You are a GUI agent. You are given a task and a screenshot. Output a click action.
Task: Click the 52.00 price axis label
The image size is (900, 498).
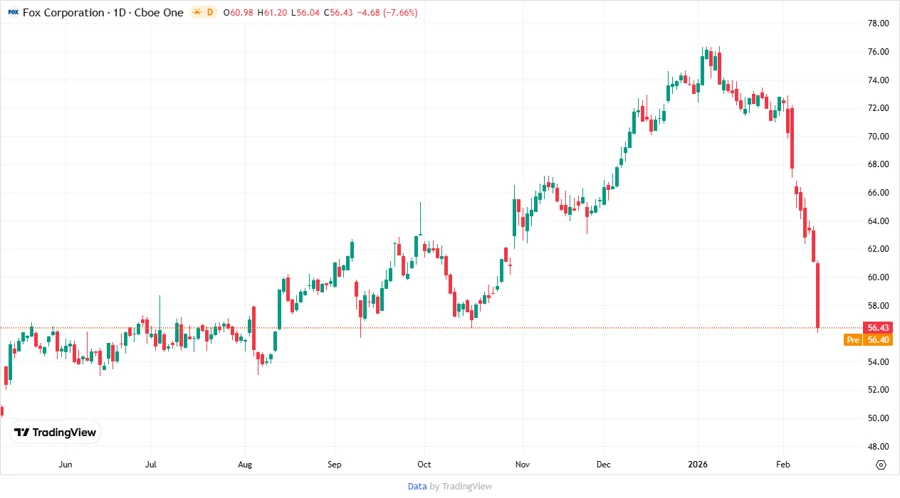(x=878, y=390)
